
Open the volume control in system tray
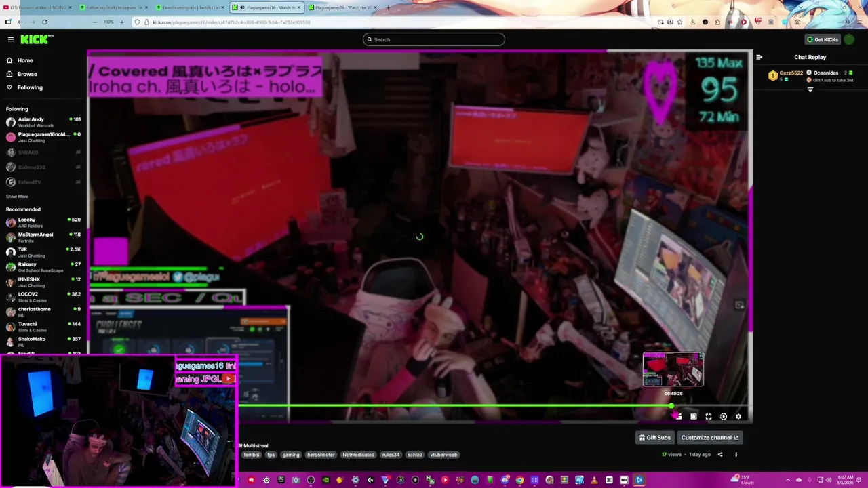(829, 480)
